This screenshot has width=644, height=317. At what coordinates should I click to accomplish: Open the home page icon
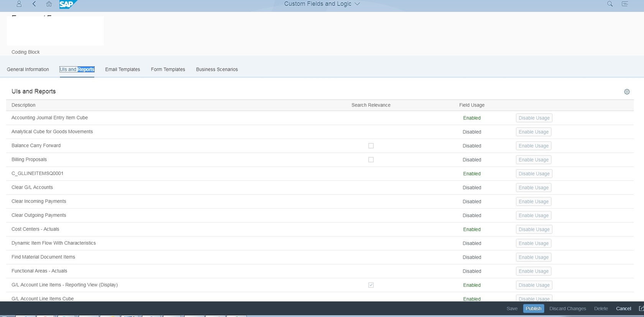pyautogui.click(x=49, y=4)
